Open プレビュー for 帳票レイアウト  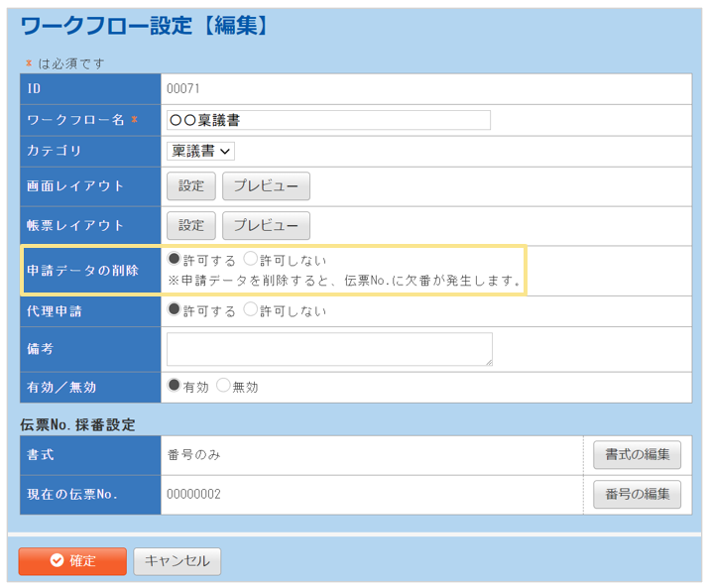tap(266, 225)
